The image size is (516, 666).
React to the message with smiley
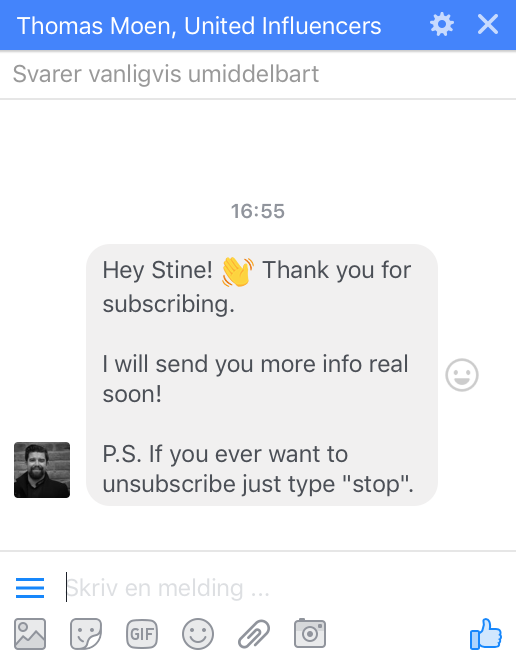(x=462, y=375)
